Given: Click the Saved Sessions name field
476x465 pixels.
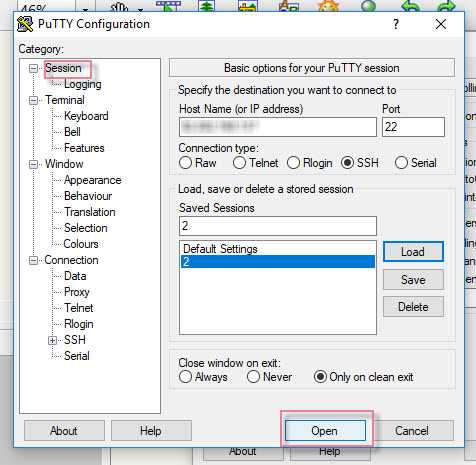Looking at the screenshot, I should point(278,226).
